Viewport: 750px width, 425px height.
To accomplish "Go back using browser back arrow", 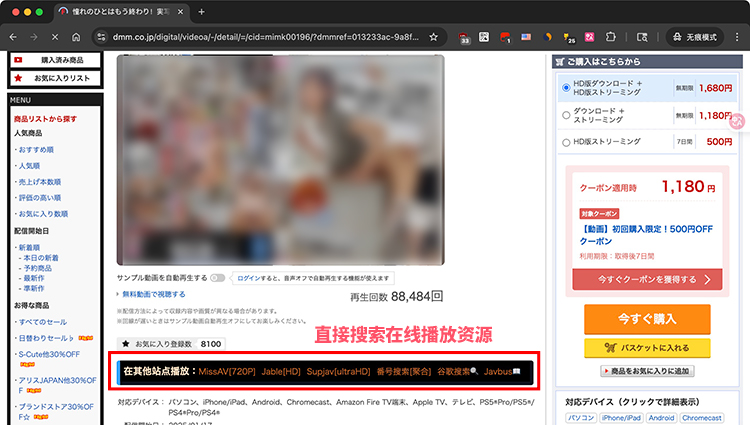I will (13, 37).
